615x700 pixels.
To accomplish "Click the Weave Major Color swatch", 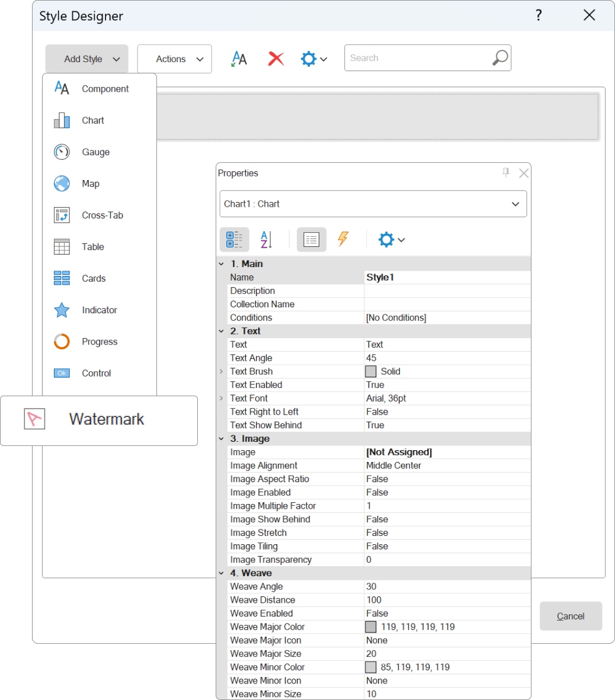I will 371,627.
